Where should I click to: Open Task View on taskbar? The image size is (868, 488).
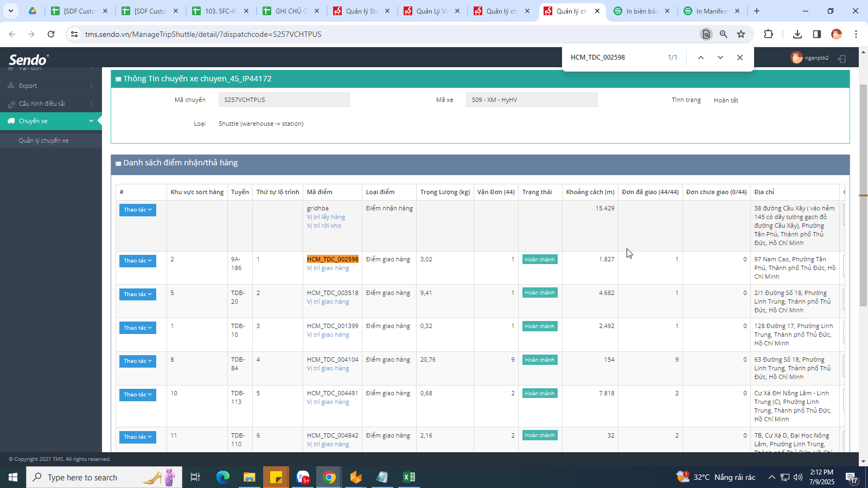195,477
